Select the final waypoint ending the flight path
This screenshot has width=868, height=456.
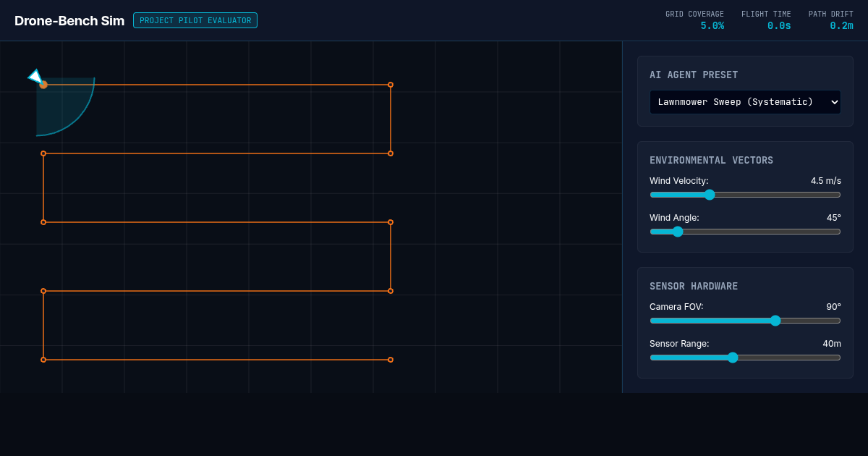(391, 360)
